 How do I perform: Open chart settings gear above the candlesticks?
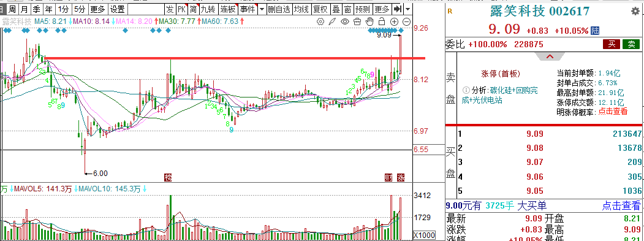coord(320,21)
